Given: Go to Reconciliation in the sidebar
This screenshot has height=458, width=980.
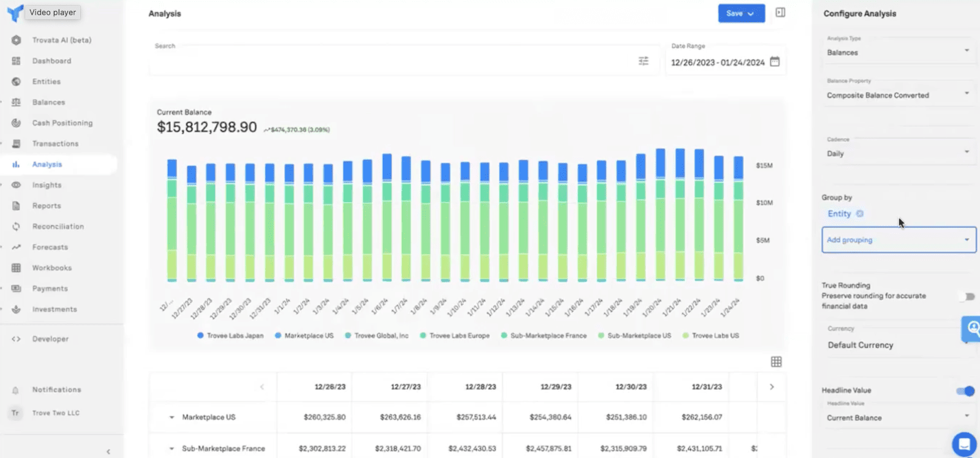Looking at the screenshot, I should (x=58, y=227).
